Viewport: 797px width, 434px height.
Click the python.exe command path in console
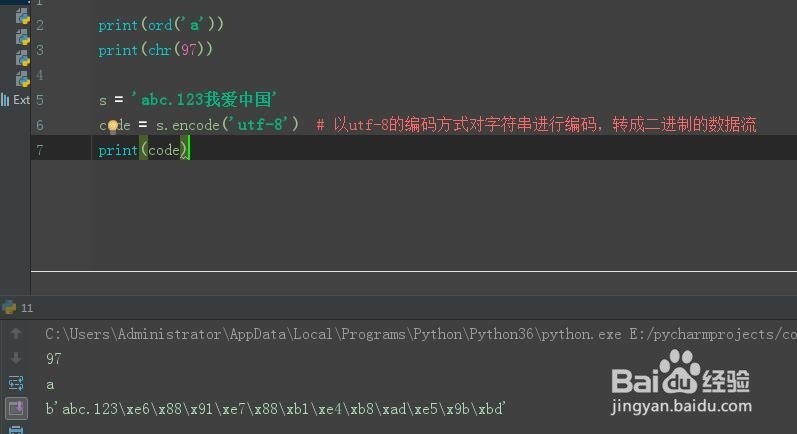click(421, 334)
